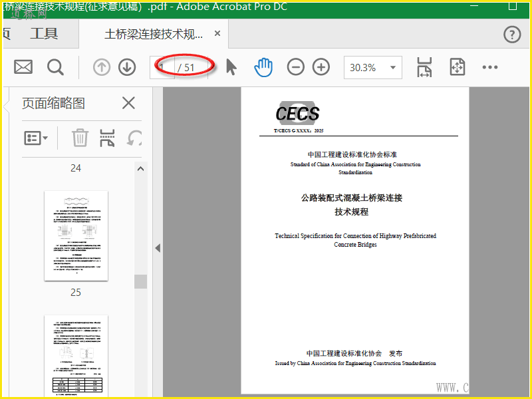
Task: Minimize the Acrobat window
Action: click(474, 6)
